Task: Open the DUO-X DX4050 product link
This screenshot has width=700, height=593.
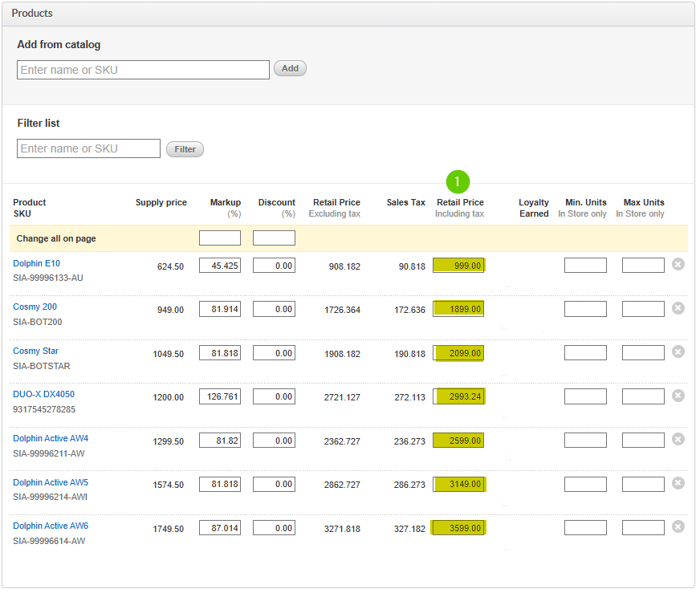Action: (x=43, y=395)
